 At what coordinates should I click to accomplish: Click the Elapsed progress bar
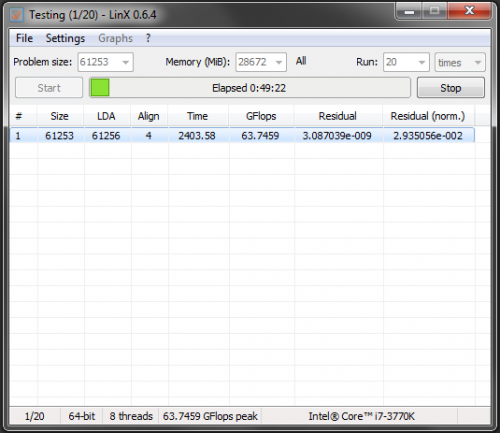click(x=250, y=88)
